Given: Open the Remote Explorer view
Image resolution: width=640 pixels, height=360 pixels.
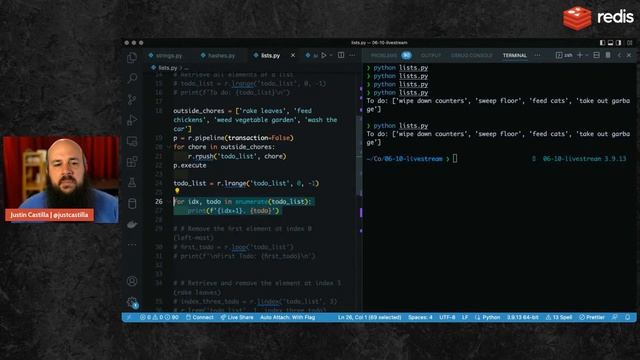Looking at the screenshot, I should [132, 141].
